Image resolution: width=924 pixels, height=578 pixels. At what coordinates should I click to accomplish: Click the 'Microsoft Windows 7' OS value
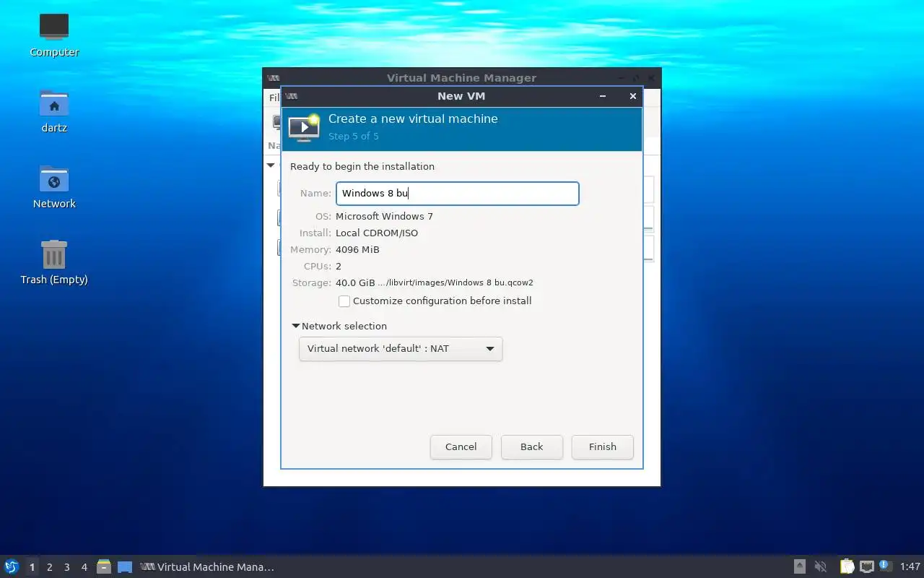tap(384, 216)
